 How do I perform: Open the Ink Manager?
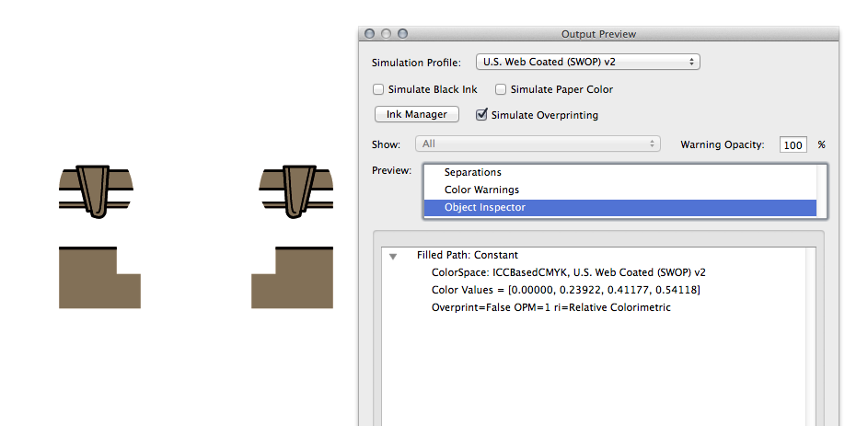coord(417,114)
